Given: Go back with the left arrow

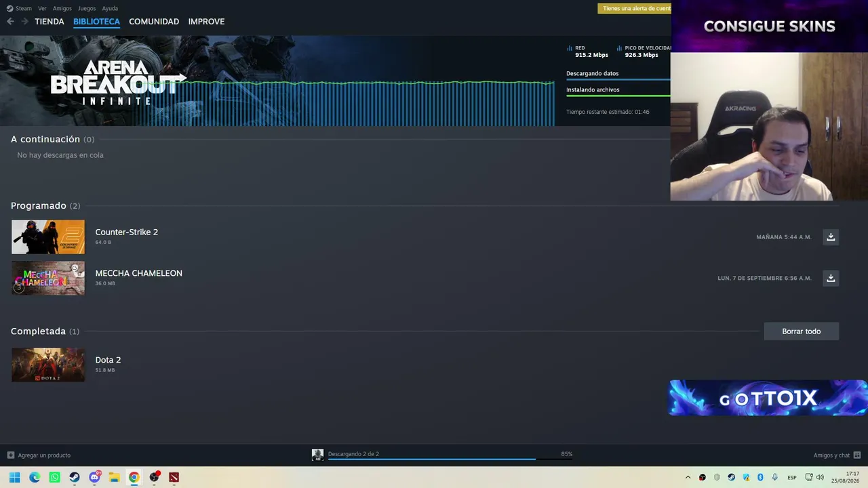Looking at the screenshot, I should [x=10, y=22].
